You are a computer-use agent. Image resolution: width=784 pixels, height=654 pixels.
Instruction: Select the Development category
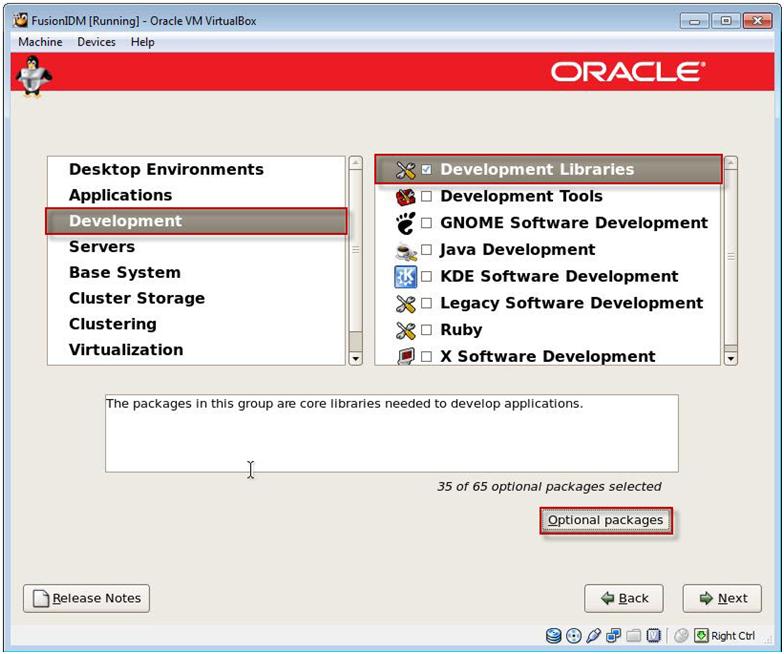tap(196, 221)
